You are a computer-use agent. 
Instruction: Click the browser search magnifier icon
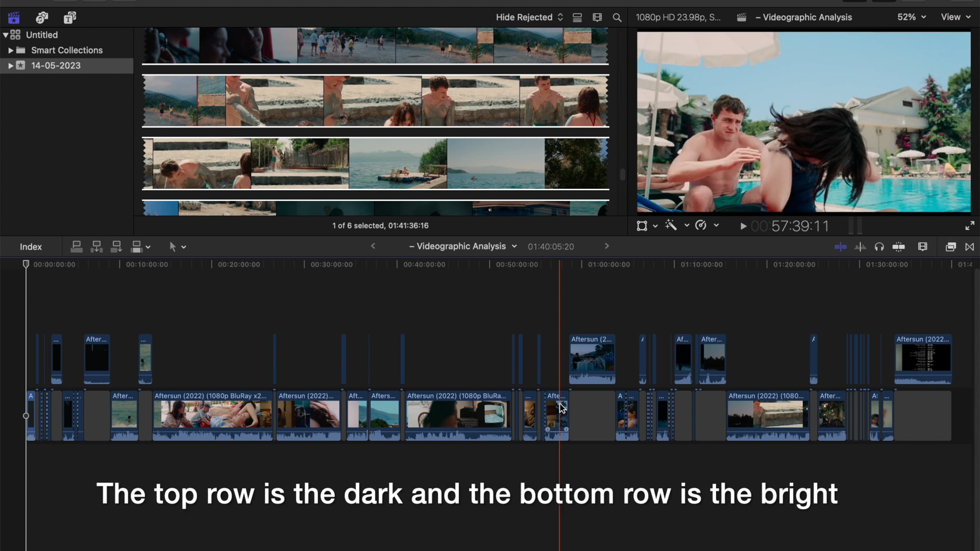pyautogui.click(x=617, y=18)
